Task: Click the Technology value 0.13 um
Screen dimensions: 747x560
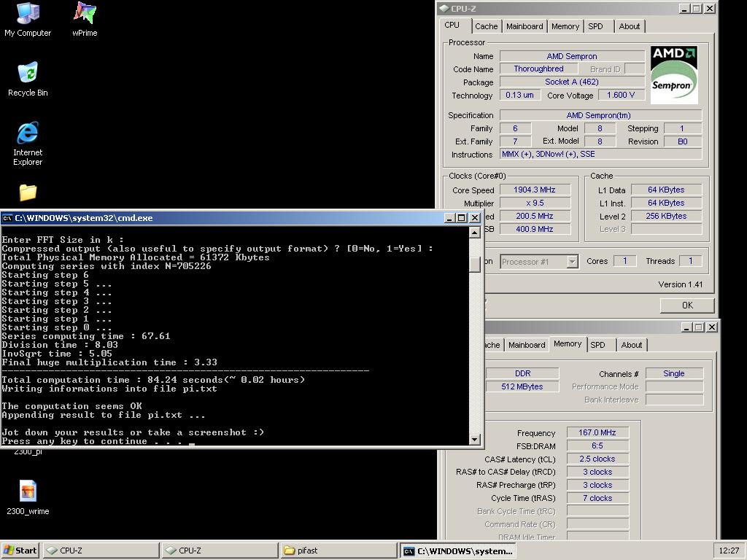Action: point(519,95)
